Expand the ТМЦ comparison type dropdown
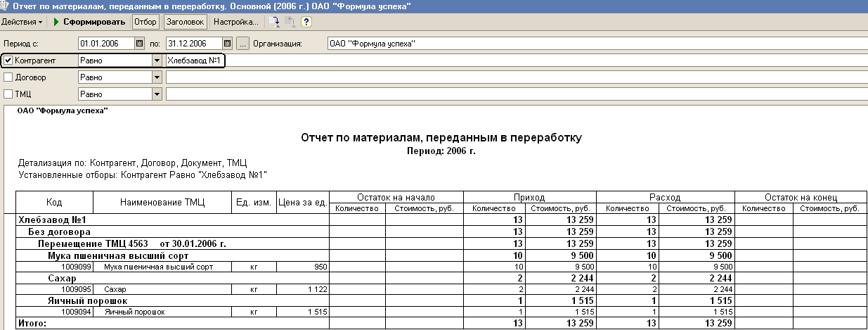 (157, 94)
